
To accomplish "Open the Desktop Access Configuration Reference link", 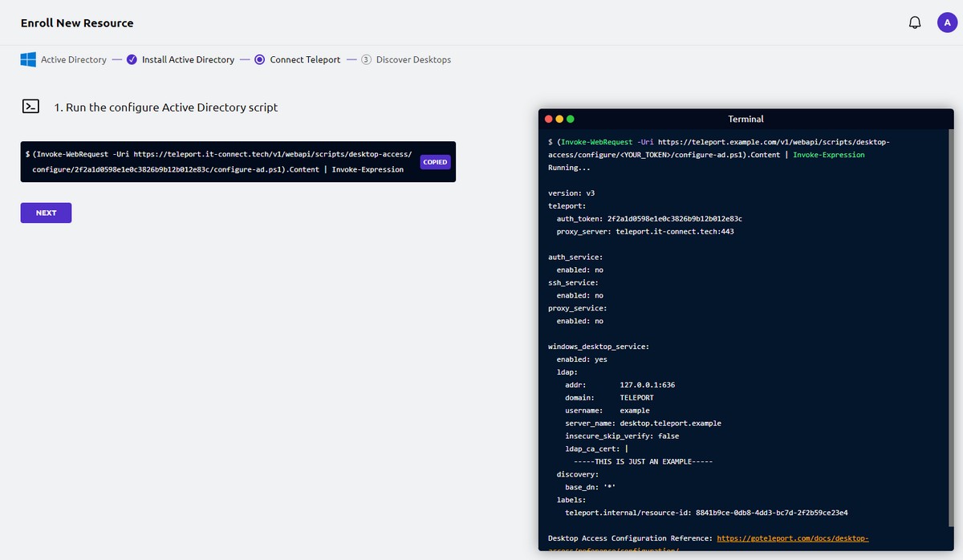I will (x=792, y=538).
